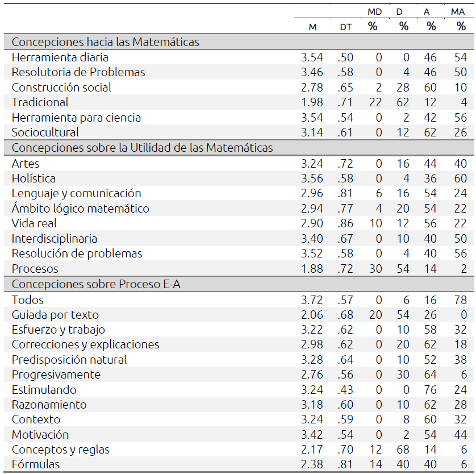Select the 'Ámbito lógico matemático' row label

tap(80, 209)
